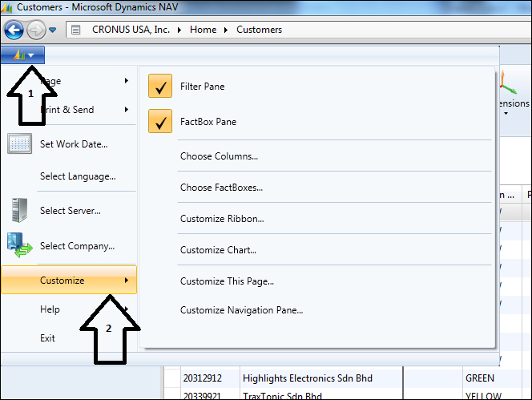Select Highlights Electronics Sdn Bhd row name
Image resolution: width=532 pixels, height=400 pixels.
click(x=308, y=378)
